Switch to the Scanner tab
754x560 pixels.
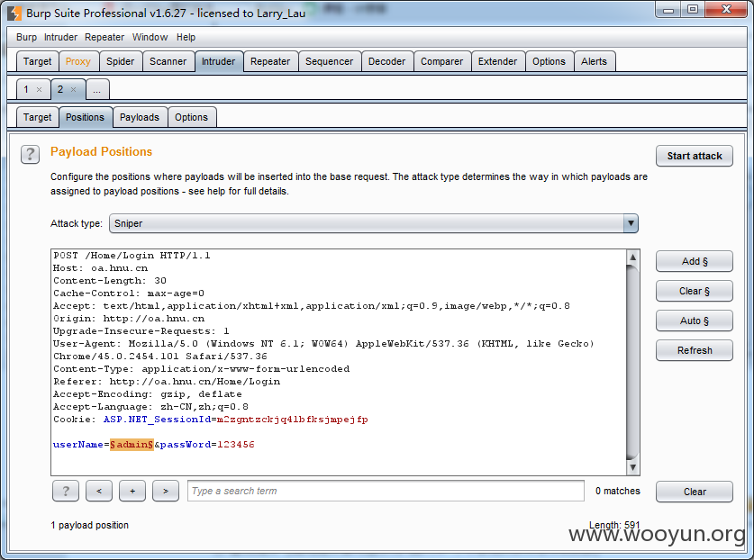(168, 61)
